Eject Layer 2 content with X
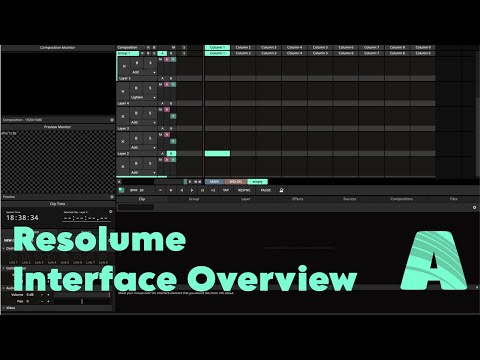Screen dimensions: 480x360 [123, 142]
